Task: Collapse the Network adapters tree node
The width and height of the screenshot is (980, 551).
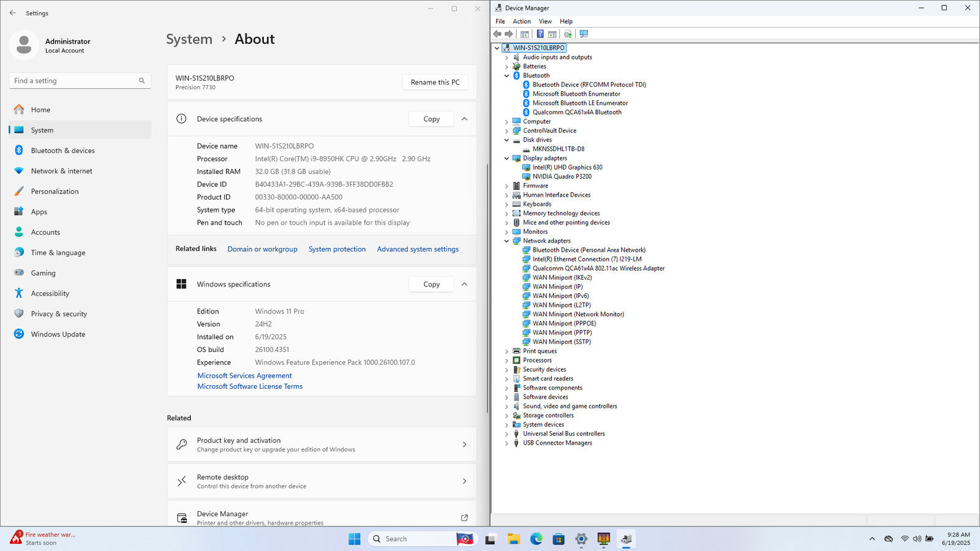Action: [x=507, y=241]
